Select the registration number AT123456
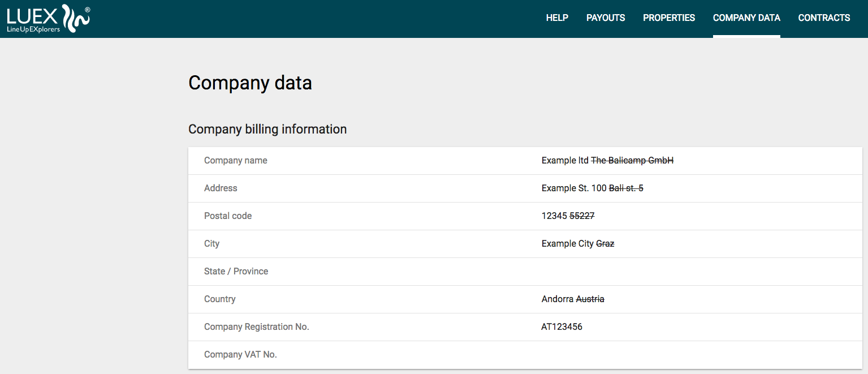 [562, 327]
